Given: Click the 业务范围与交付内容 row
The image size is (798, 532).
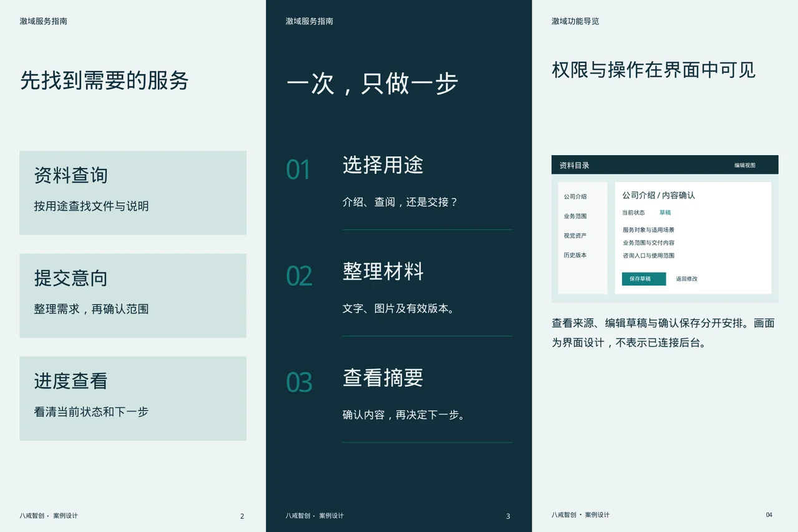Looking at the screenshot, I should [648, 243].
